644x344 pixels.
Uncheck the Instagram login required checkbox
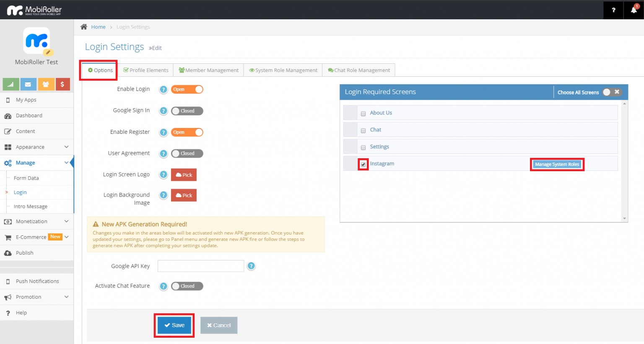pyautogui.click(x=363, y=164)
